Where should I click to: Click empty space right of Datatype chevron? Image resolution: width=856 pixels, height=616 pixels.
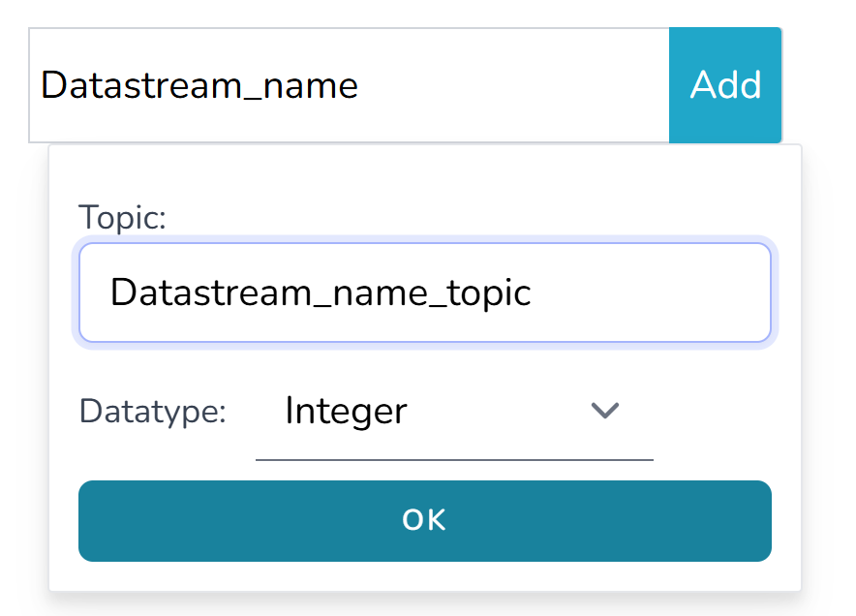pyautogui.click(x=717, y=412)
